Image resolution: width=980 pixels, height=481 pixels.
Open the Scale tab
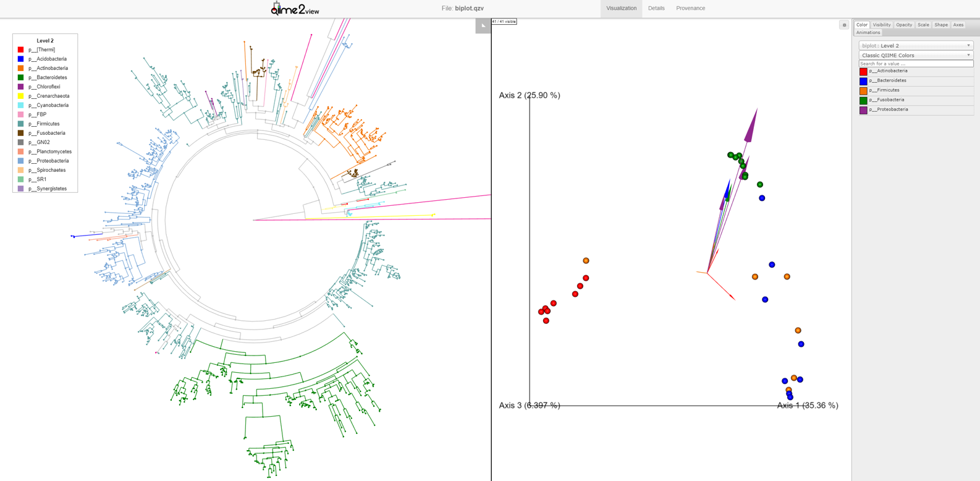(x=923, y=25)
